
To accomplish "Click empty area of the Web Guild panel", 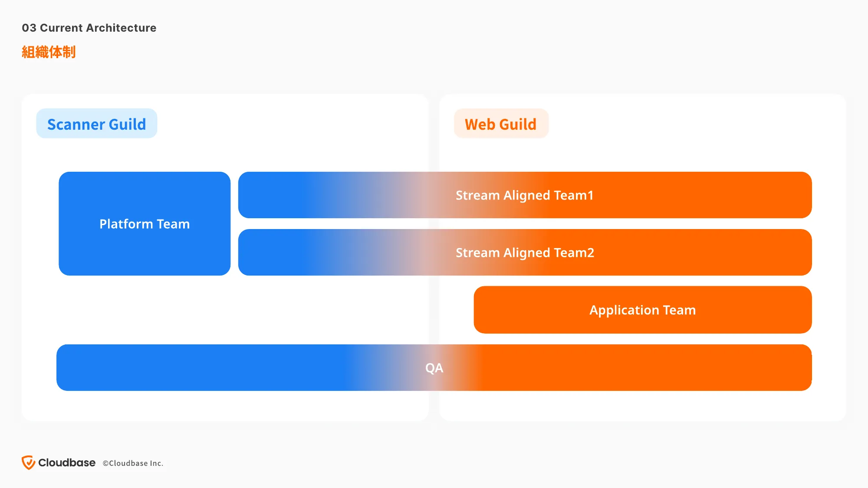I will [x=694, y=130].
